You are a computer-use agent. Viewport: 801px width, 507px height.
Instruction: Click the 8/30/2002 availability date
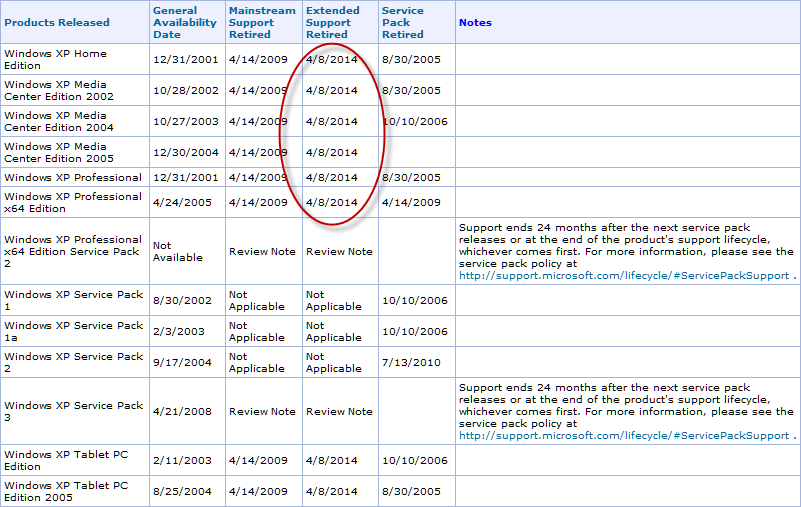pyautogui.click(x=182, y=301)
